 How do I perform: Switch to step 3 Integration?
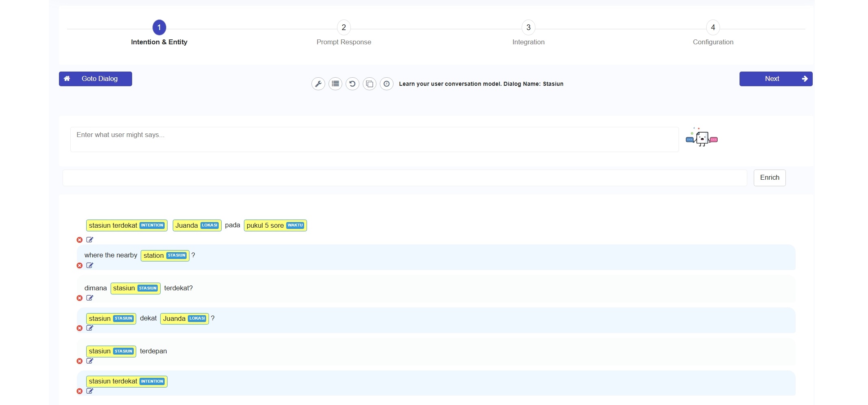[x=528, y=28]
